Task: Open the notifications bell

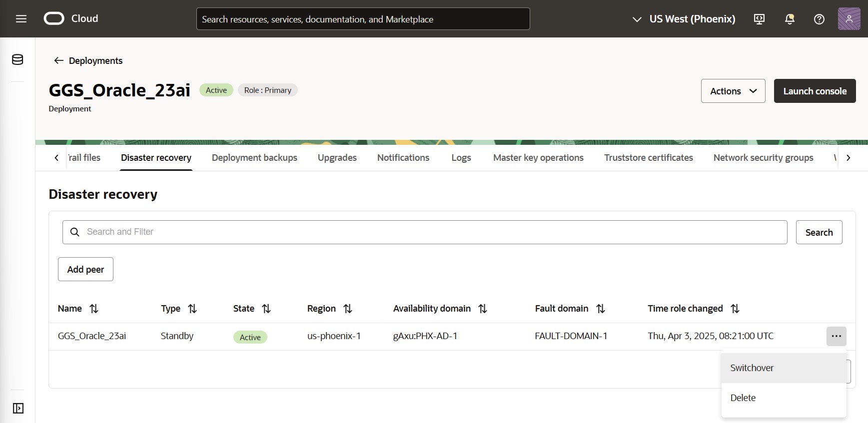Action: point(790,19)
